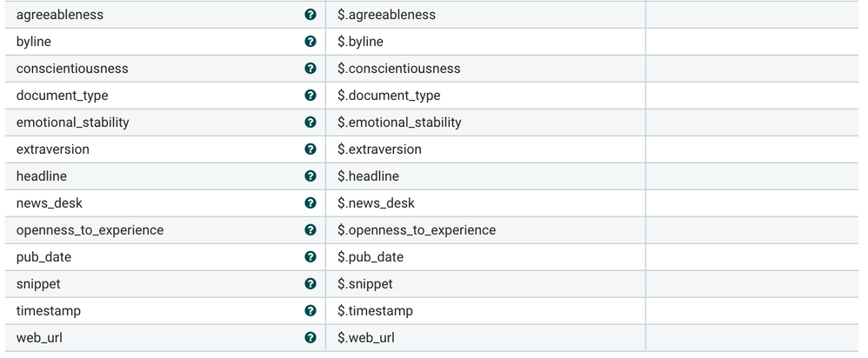The image size is (868, 358).
Task: Click help icon next to document_type
Action: click(x=310, y=96)
